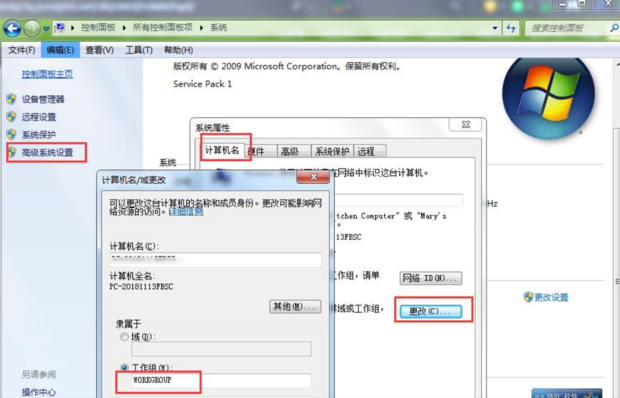The image size is (620, 398).
Task: Click the computer description field in 系统属性
Action: coord(399,200)
